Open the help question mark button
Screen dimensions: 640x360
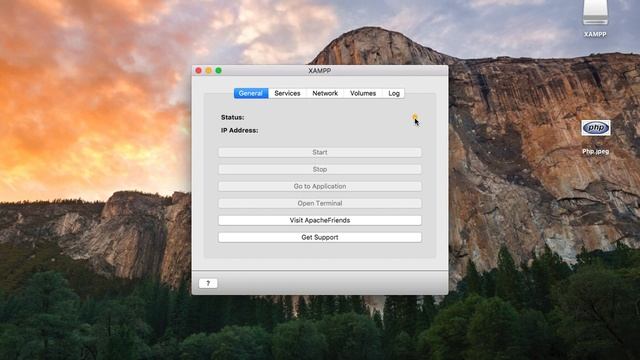[x=208, y=283]
